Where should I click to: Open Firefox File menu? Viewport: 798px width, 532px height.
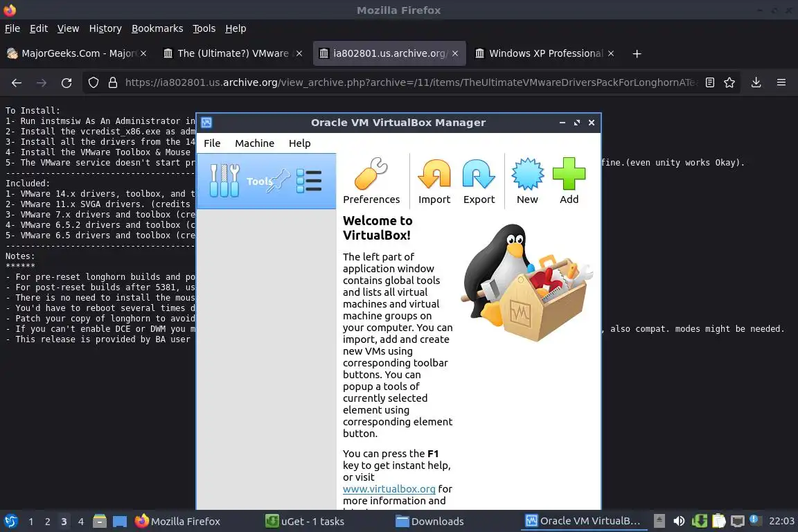coord(12,28)
